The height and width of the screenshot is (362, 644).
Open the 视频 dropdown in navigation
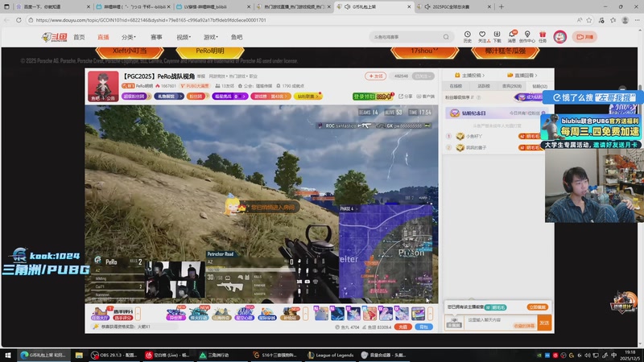pos(184,37)
